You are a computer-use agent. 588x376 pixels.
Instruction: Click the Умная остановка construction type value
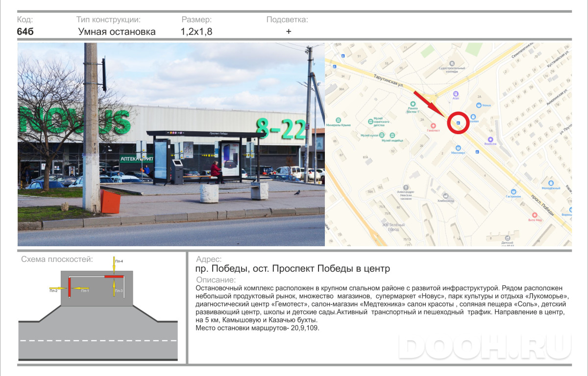coord(117,32)
